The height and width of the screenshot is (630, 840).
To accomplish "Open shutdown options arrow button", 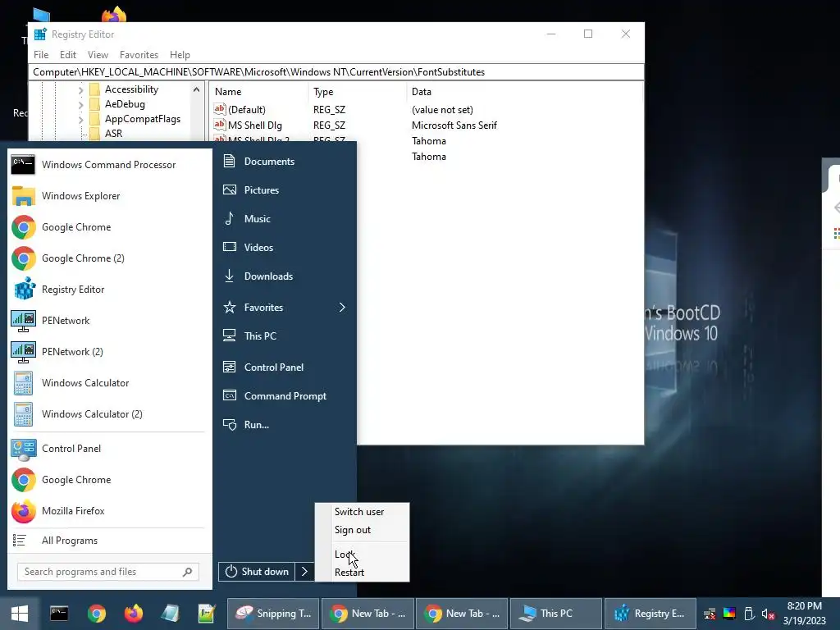I will point(304,572).
